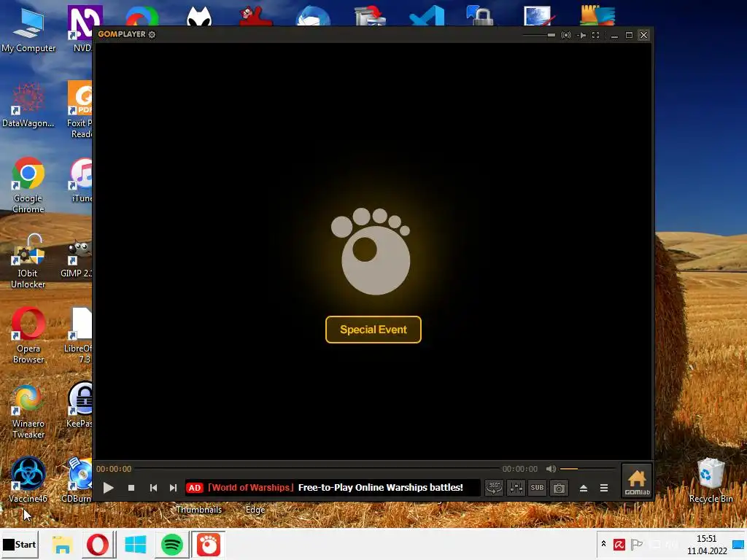This screenshot has height=560, width=747.
Task: Click the Windows logo taskbar icon
Action: 135,545
